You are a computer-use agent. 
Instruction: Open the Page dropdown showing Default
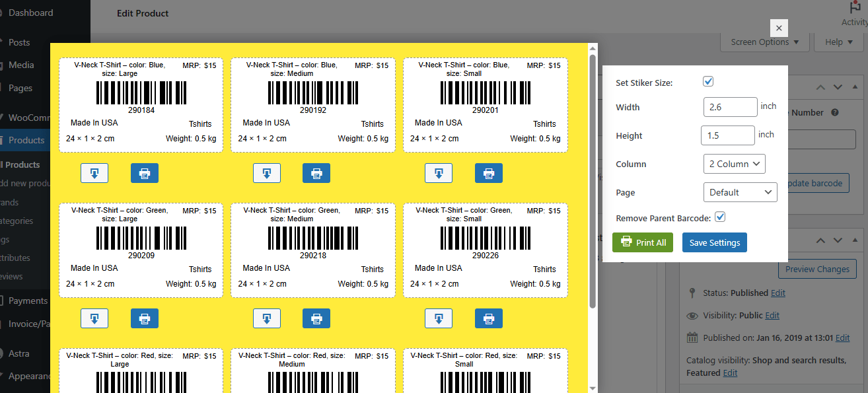click(x=740, y=192)
